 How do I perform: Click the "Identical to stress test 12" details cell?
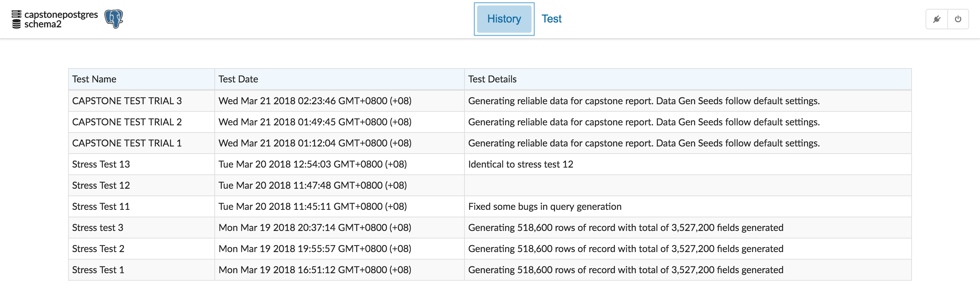520,164
